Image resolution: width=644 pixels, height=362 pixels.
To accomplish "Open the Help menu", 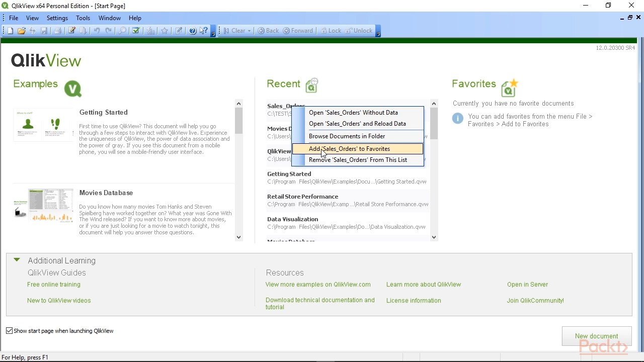I will pos(135,18).
